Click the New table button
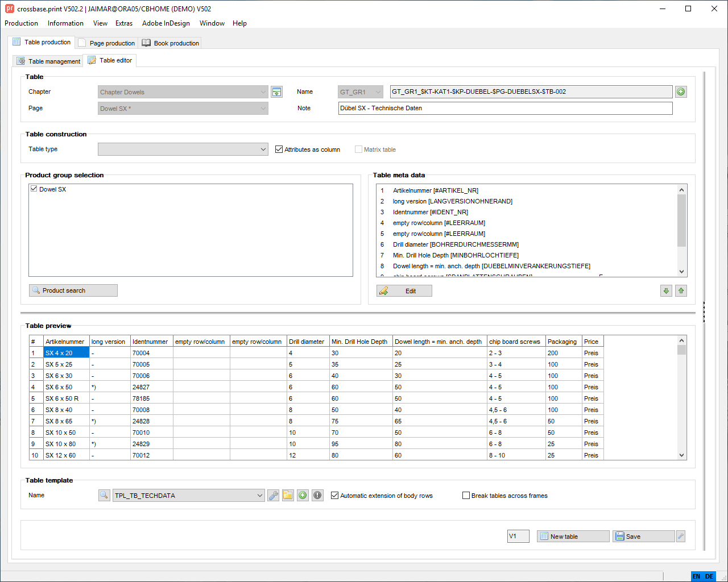The width and height of the screenshot is (728, 582). (x=573, y=536)
